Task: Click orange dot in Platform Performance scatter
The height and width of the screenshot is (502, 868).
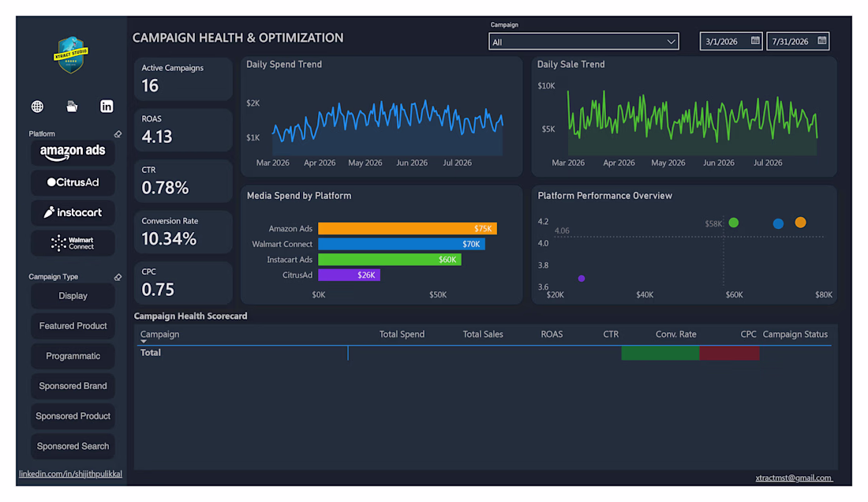Action: pyautogui.click(x=800, y=223)
